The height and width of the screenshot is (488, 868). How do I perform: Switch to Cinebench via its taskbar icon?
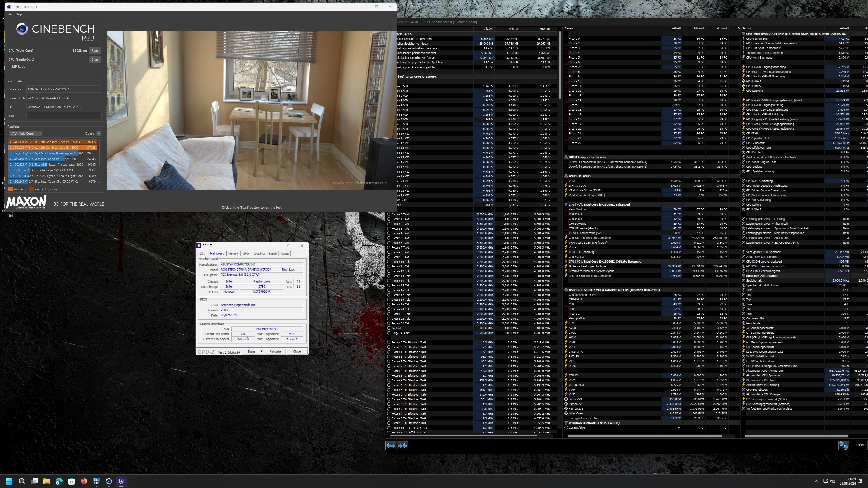109,481
